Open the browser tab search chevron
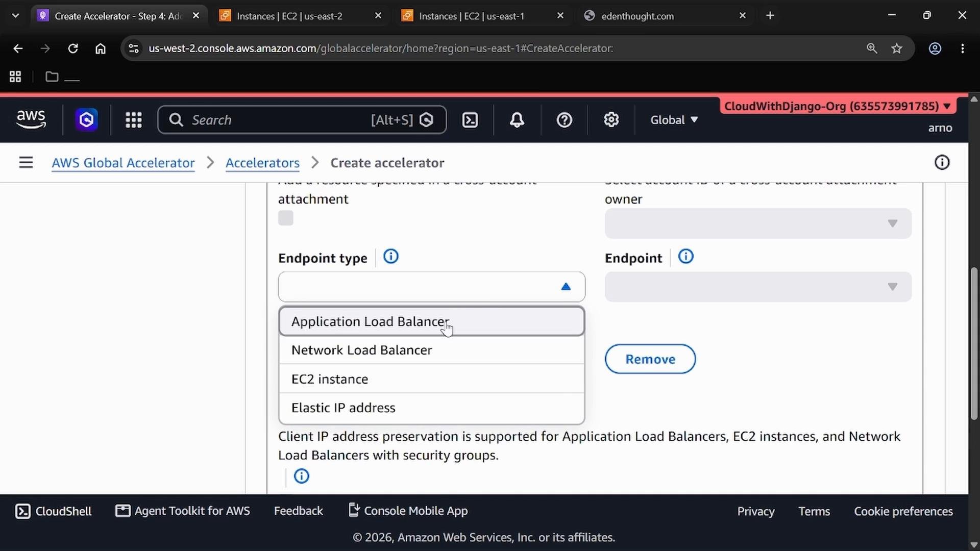980x551 pixels. coord(15,16)
